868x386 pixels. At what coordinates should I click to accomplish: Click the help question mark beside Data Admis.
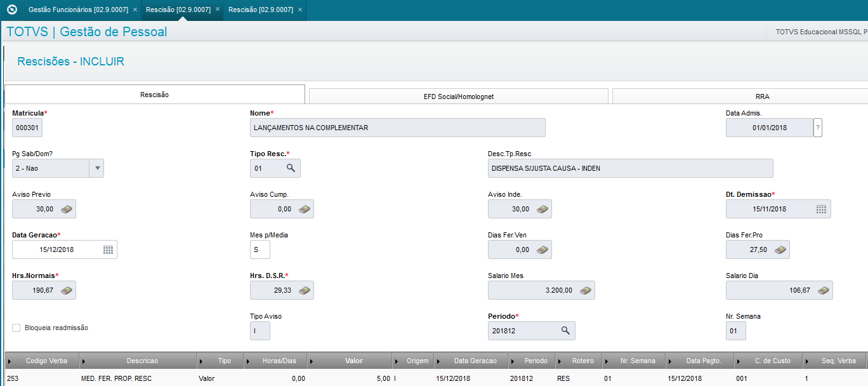click(x=818, y=128)
